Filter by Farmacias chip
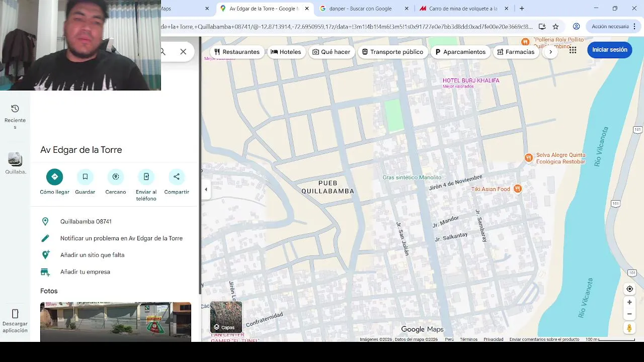The height and width of the screenshot is (362, 644). coord(516,52)
